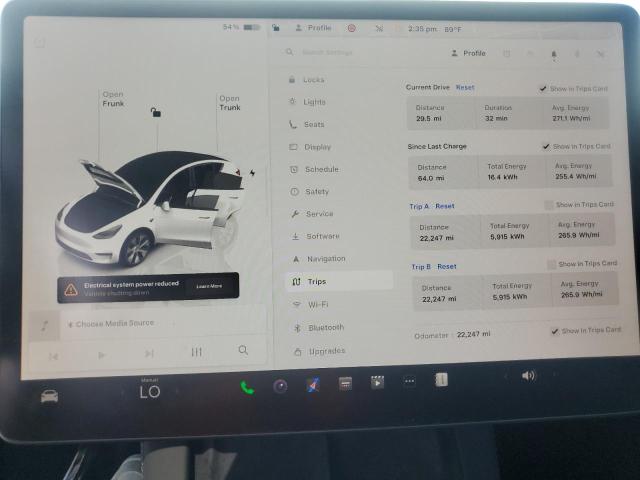Launch the navigation map app icon
Image resolution: width=640 pixels, height=480 pixels.
(312, 385)
